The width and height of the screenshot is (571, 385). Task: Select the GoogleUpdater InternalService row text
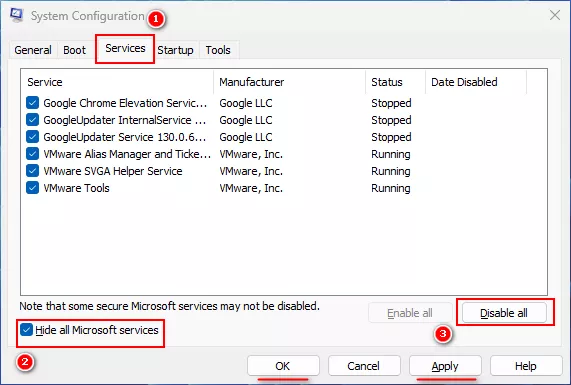pos(125,120)
